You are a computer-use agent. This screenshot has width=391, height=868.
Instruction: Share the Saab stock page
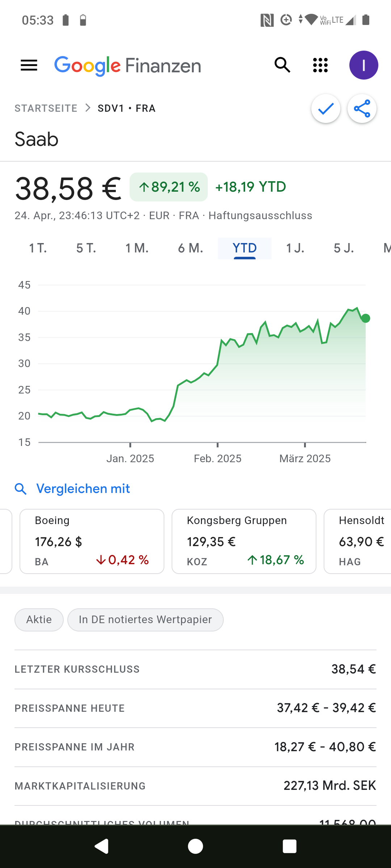coord(362,109)
